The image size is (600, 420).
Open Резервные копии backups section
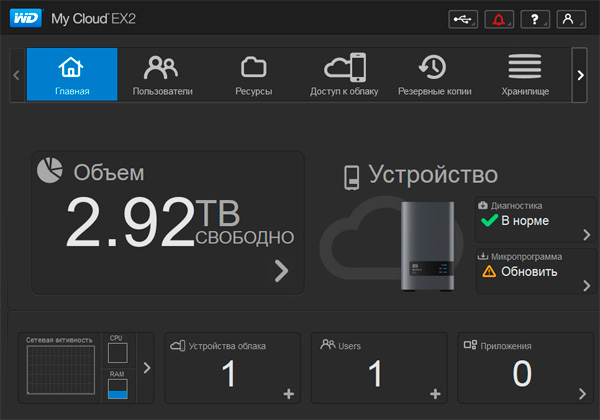[434, 74]
